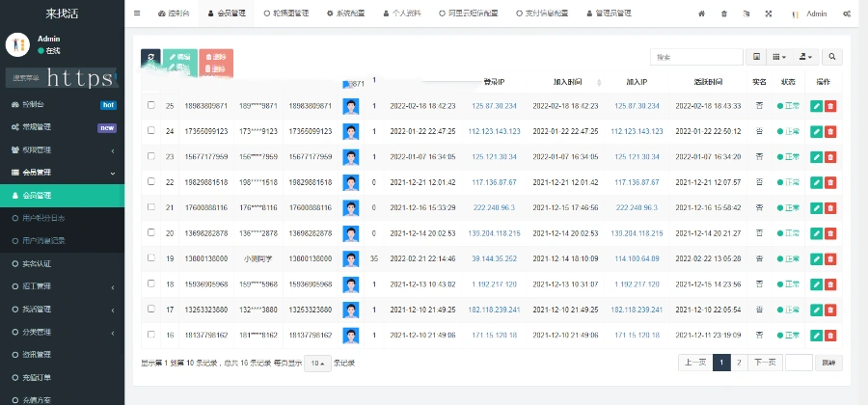Tick the checkbox for row 16
The height and width of the screenshot is (405, 868).
[150, 334]
